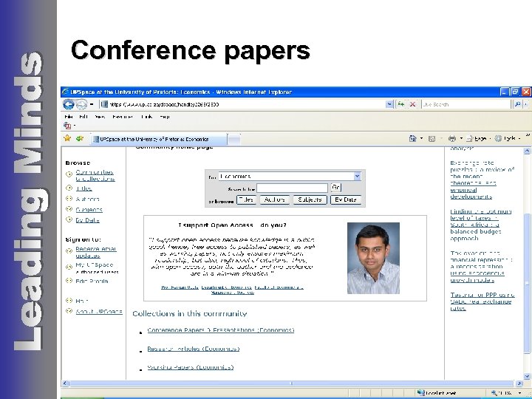This screenshot has height=399, width=532.
Task: Open the zoom level dropdown arrow in status bar
Action: coord(519,393)
